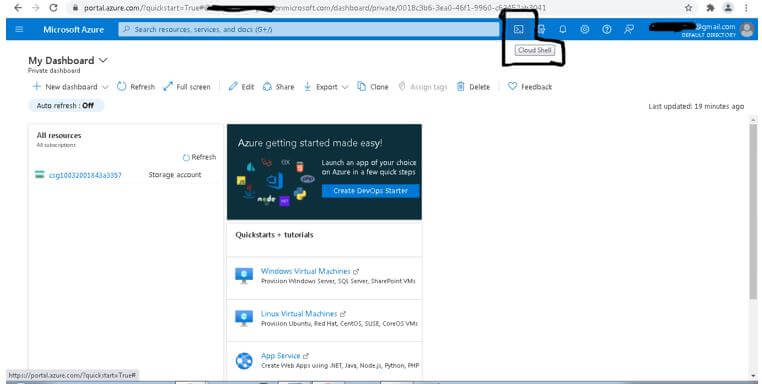762x384 pixels.
Task: View site info via padlock icon
Action: [75, 8]
